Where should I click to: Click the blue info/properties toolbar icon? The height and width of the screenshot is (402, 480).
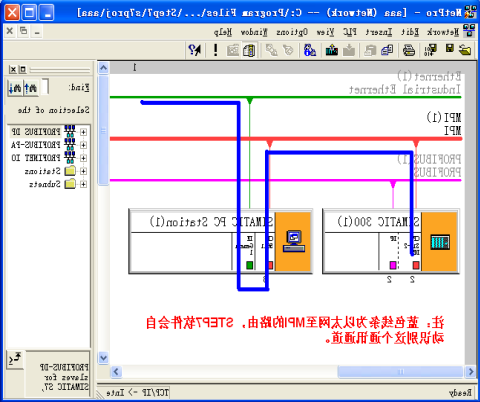(310, 50)
